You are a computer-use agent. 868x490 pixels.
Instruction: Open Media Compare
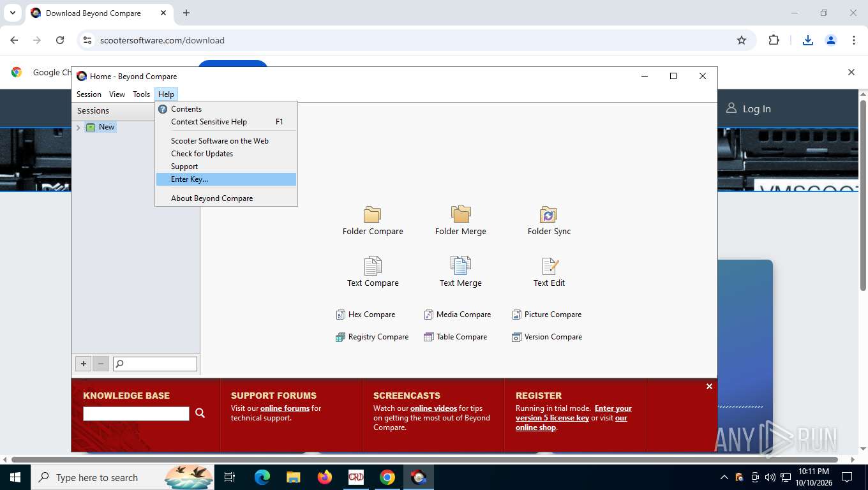(458, 315)
